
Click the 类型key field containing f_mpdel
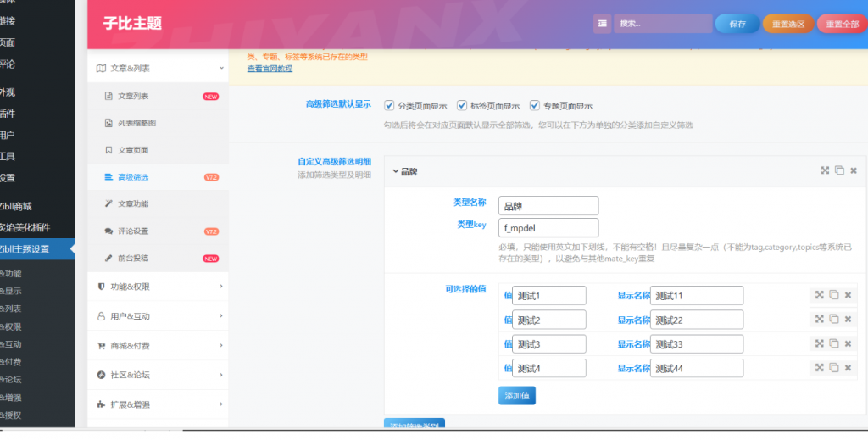[x=548, y=227]
